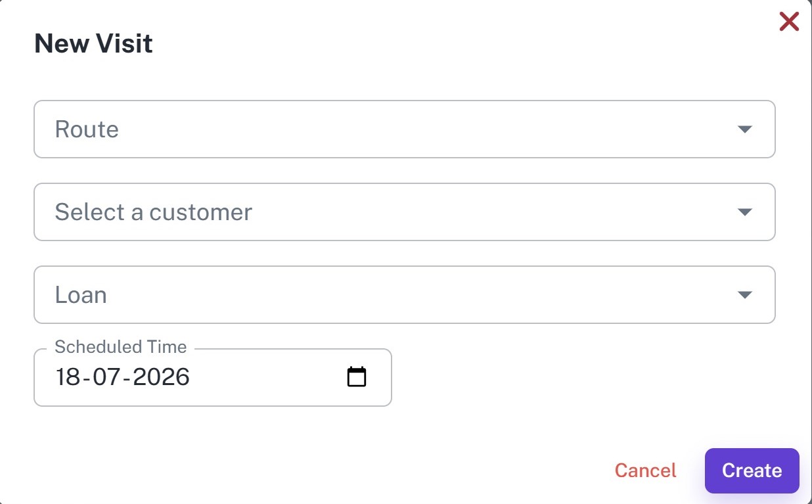Open the Route combo box
Image resolution: width=812 pixels, height=504 pixels.
point(405,129)
